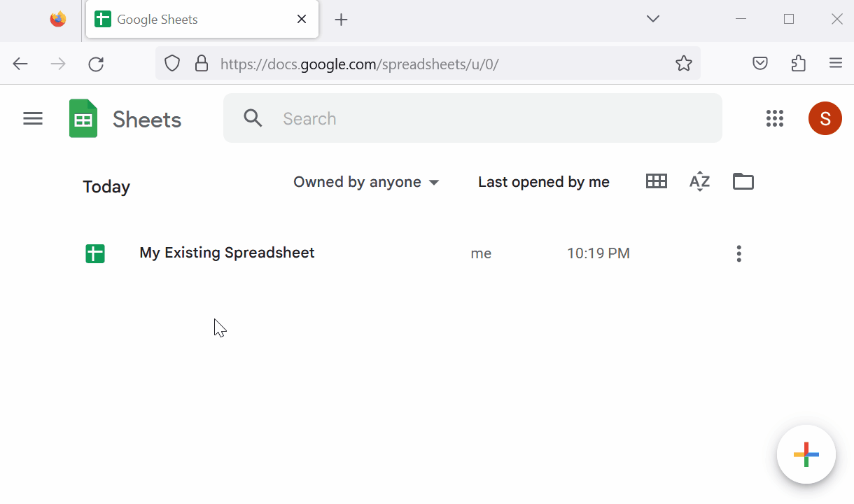
Task: Click the tracking protection shield icon
Action: point(172,64)
